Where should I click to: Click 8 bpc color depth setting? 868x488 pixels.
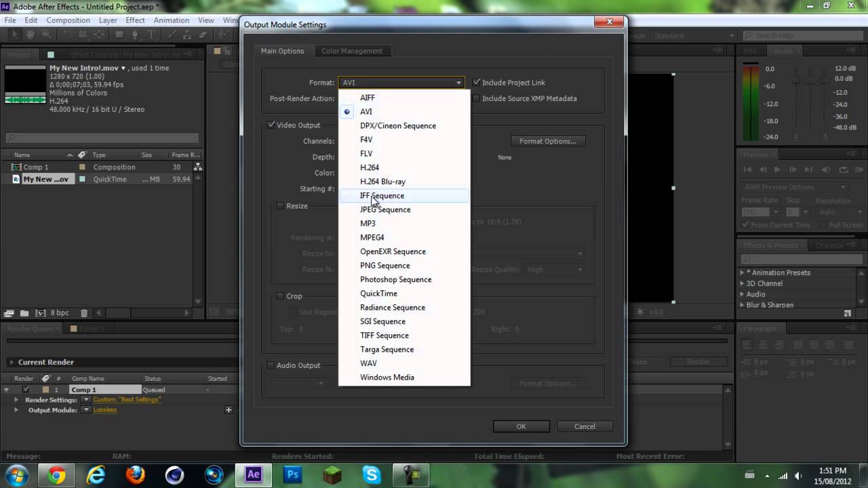tap(60, 313)
